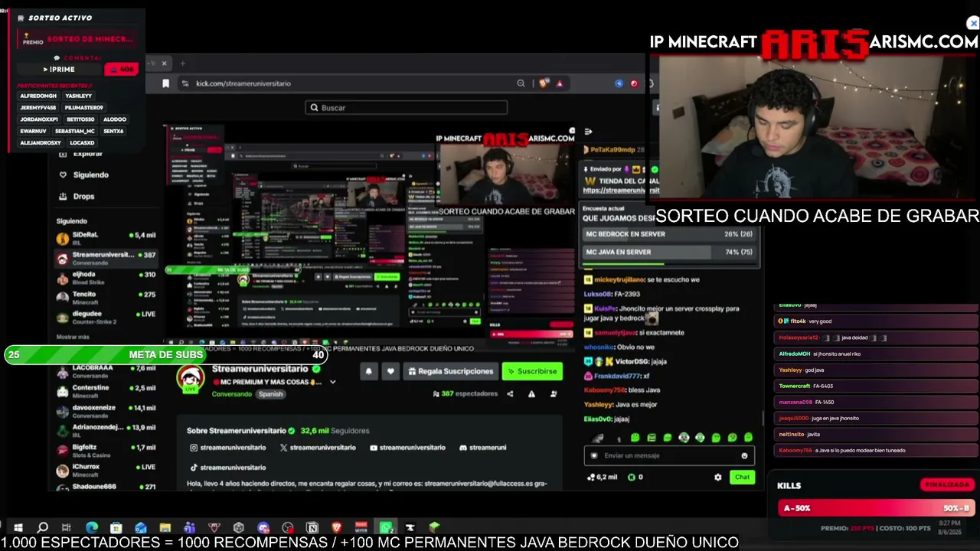Viewport: 980px width, 551px height.
Task: Send message with the green Chat button
Action: pos(742,477)
